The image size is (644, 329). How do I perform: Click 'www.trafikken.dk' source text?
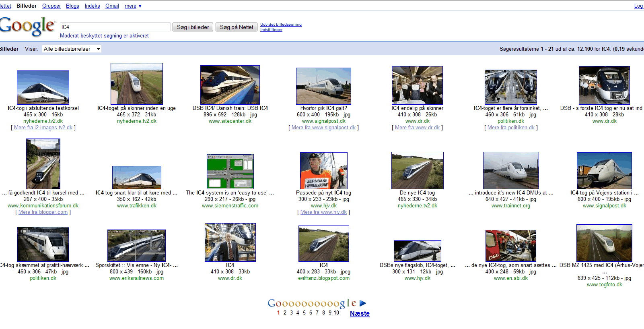(x=137, y=205)
